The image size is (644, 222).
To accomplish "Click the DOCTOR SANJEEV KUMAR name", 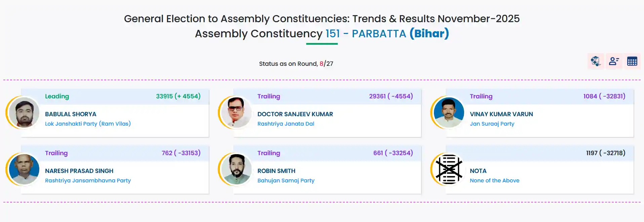I will tap(295, 114).
